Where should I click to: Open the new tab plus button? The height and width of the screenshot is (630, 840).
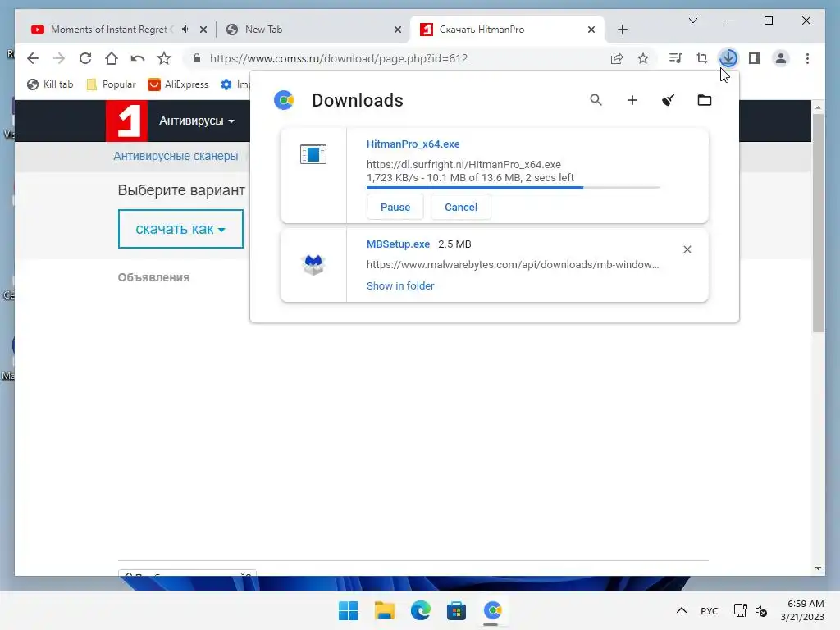pos(622,30)
